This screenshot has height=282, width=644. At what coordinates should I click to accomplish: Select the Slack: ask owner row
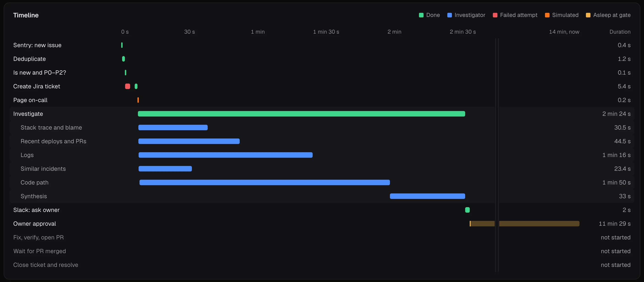[x=322, y=210]
